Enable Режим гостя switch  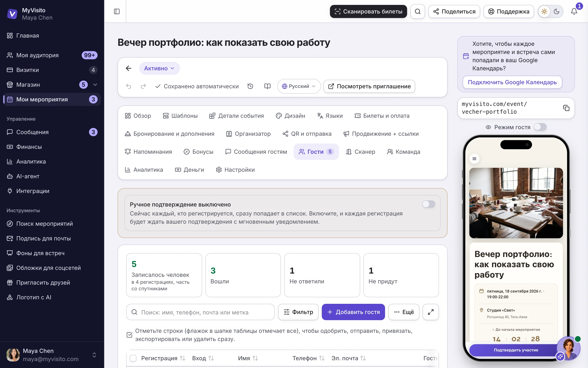540,127
